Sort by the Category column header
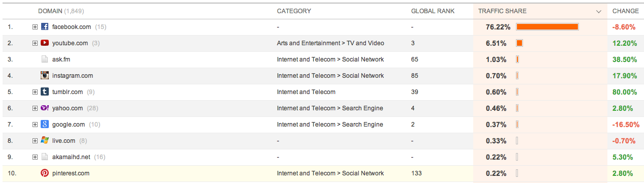This screenshot has width=644, height=183. pos(294,11)
